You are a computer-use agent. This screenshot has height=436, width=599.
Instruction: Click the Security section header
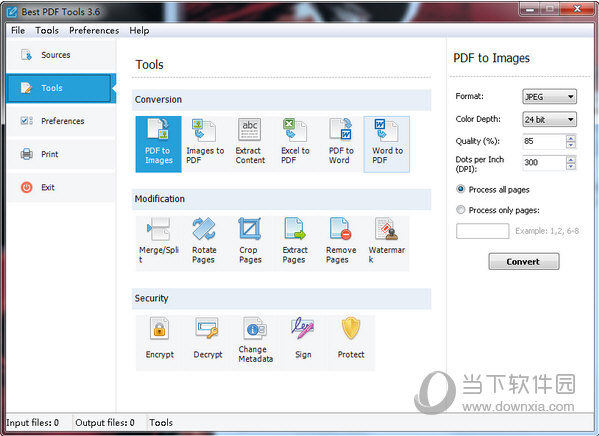pos(282,298)
